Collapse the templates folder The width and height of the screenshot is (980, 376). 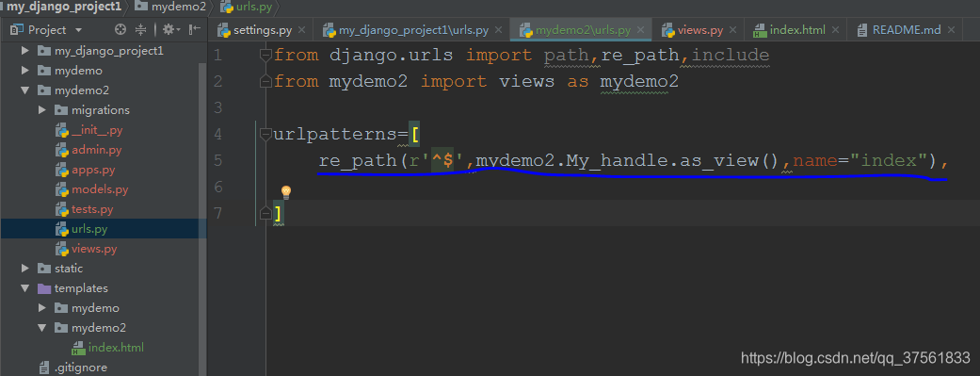point(25,288)
